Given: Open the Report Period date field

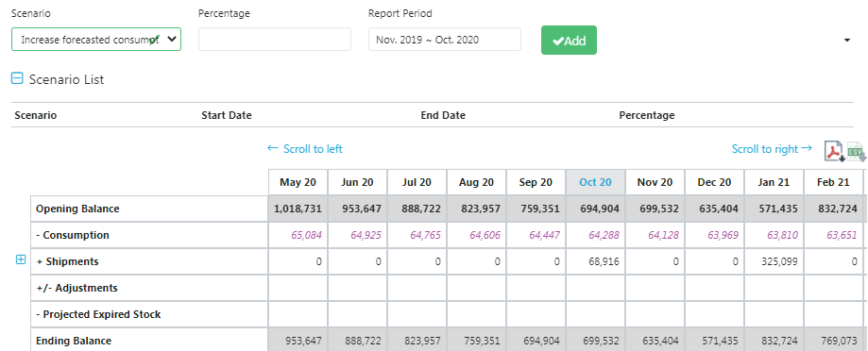Looking at the screenshot, I should [x=445, y=40].
